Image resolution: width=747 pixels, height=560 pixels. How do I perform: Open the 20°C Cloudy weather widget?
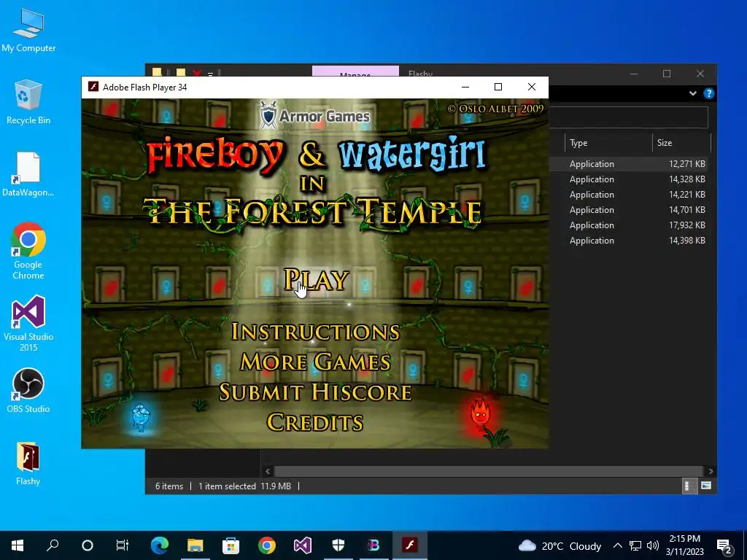click(560, 545)
